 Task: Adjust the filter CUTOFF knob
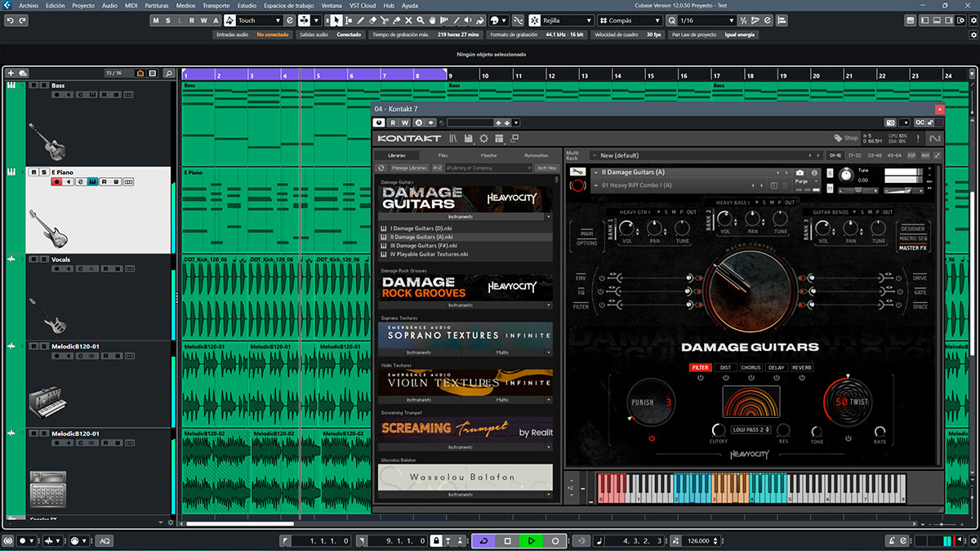pyautogui.click(x=718, y=430)
